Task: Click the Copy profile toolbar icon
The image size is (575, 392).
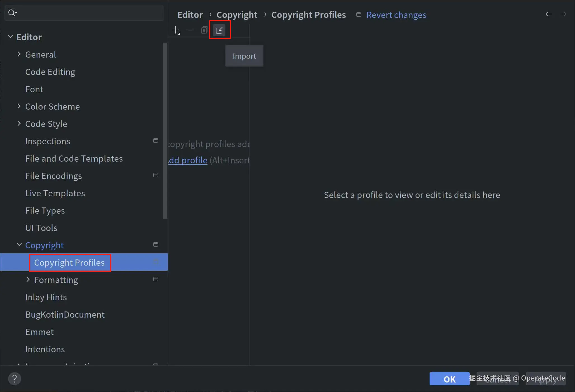Action: coord(204,30)
